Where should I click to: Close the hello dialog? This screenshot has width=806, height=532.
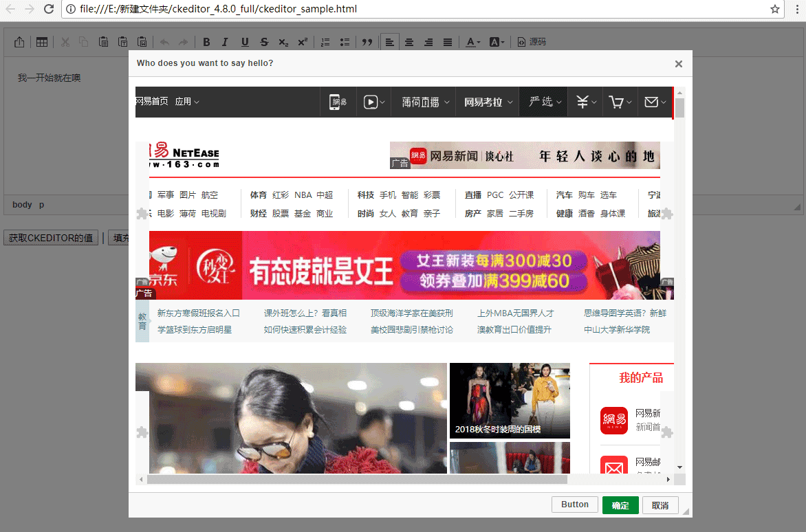point(679,64)
